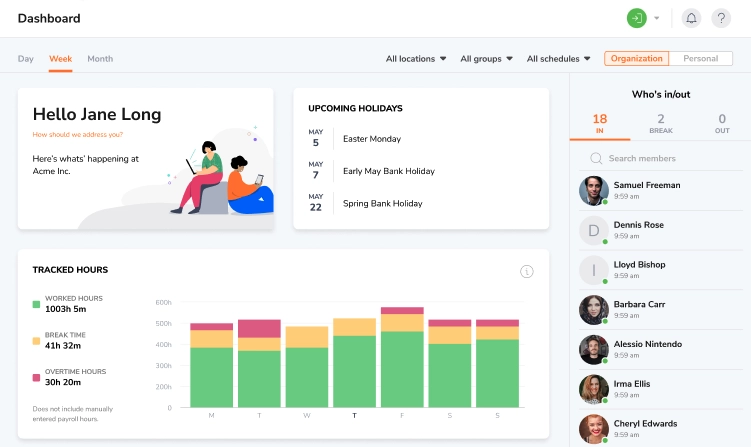The height and width of the screenshot is (447, 751).
Task: Expand the All locations dropdown
Action: (x=416, y=59)
